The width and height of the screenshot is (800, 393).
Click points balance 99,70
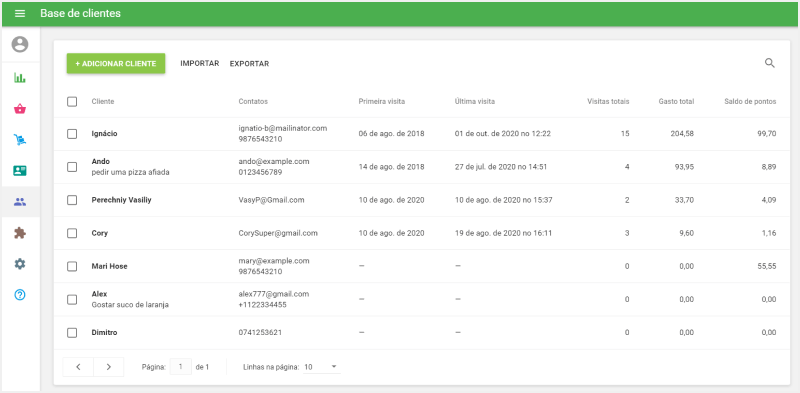coord(767,134)
